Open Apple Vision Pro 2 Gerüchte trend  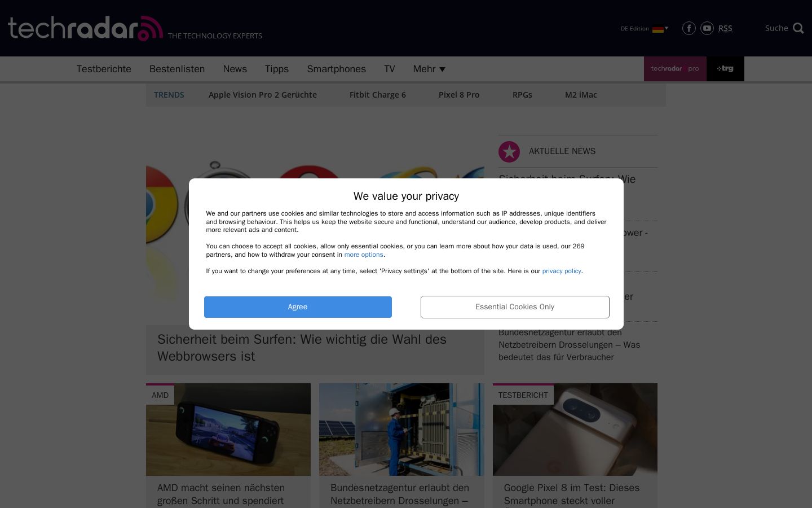point(263,95)
